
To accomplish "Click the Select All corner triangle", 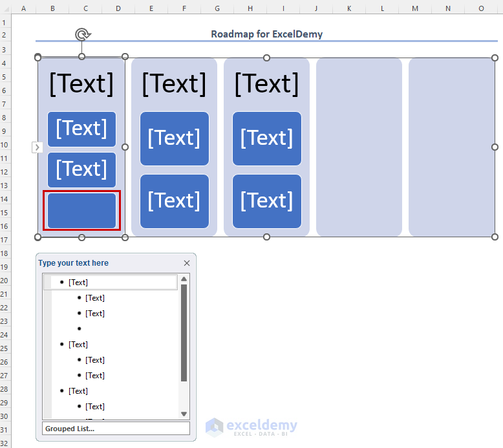I will point(5,8).
